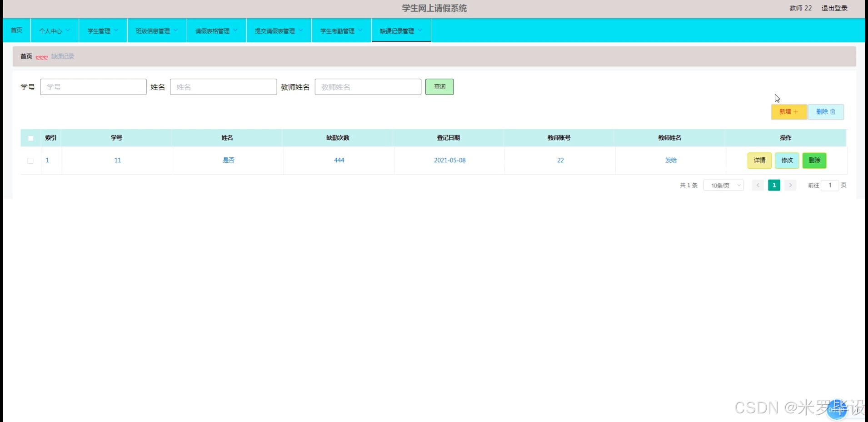Toggle the select-all checkbox in table header

point(30,138)
